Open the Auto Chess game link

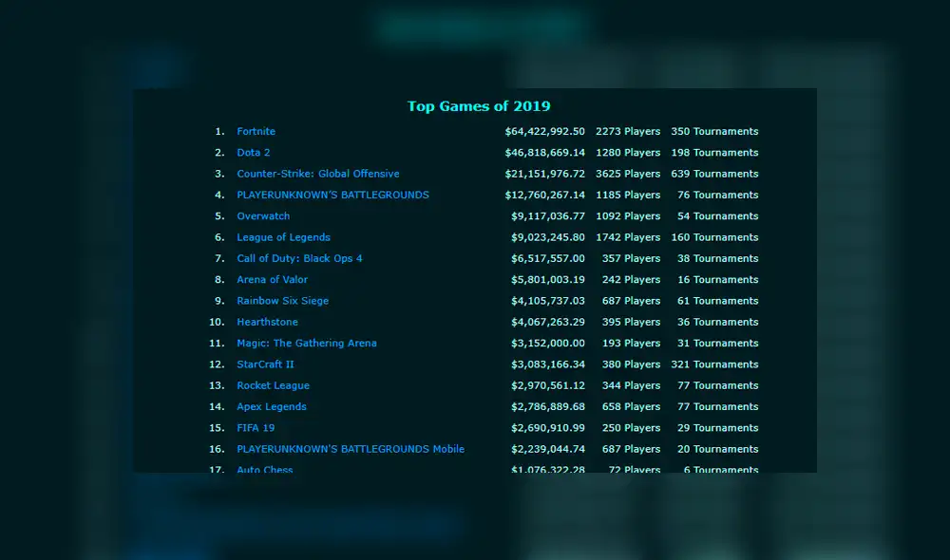coord(264,469)
